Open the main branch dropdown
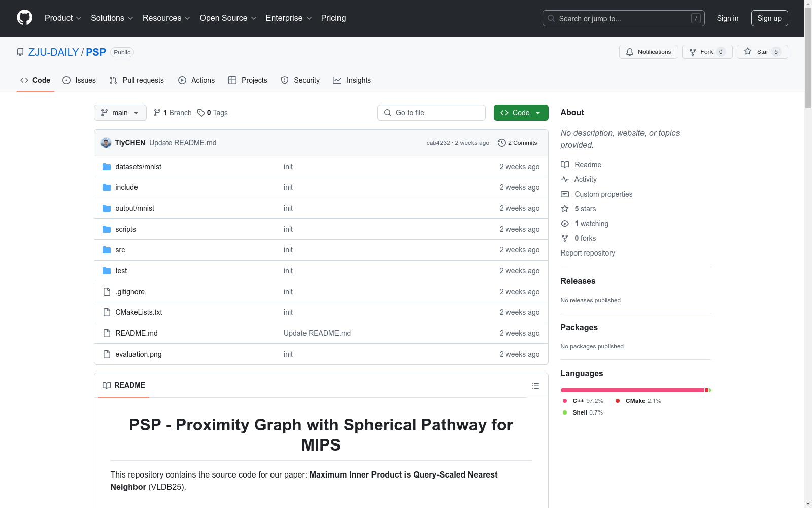812x508 pixels. [120, 113]
